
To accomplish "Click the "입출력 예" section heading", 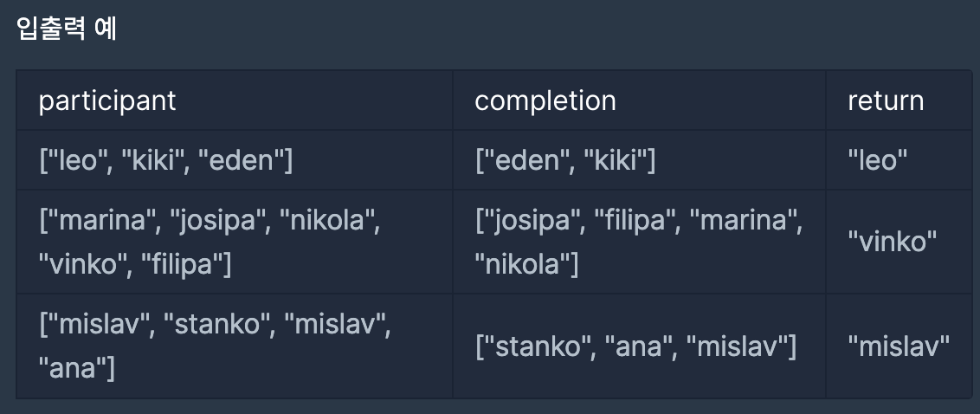I will click(x=67, y=29).
